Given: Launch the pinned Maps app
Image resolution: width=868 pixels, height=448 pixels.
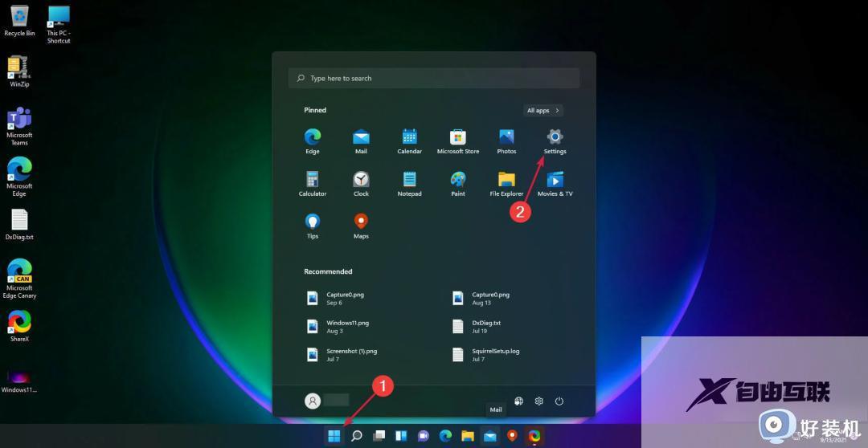Looking at the screenshot, I should coord(361,226).
